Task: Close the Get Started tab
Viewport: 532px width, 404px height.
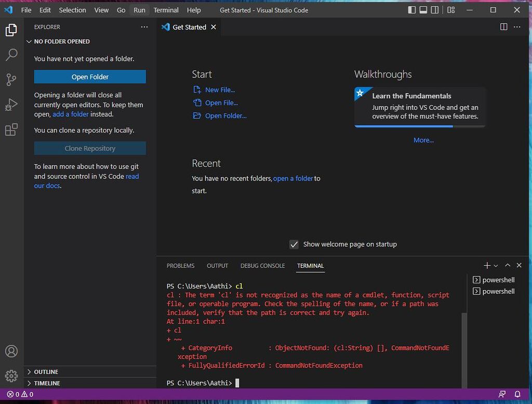Action: pos(214,27)
